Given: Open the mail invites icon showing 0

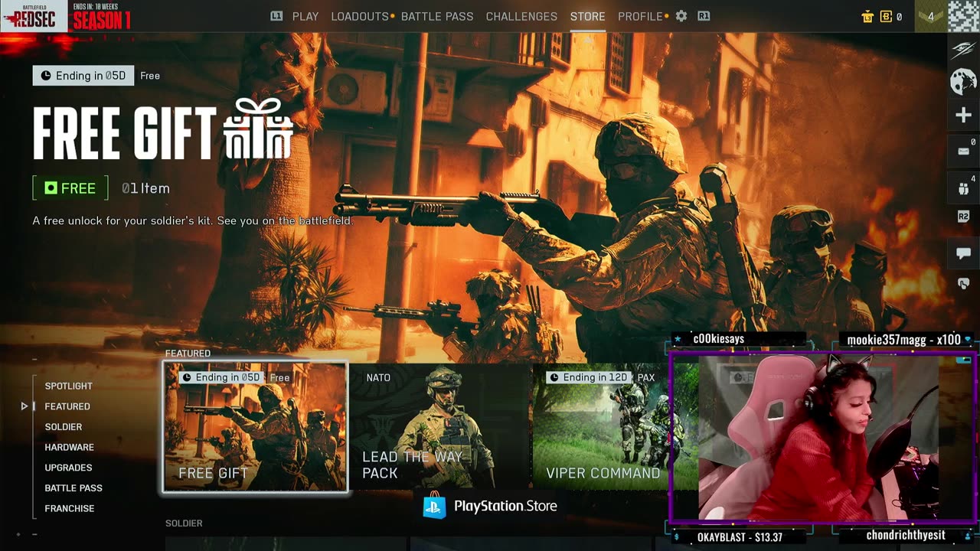Looking at the screenshot, I should point(963,151).
